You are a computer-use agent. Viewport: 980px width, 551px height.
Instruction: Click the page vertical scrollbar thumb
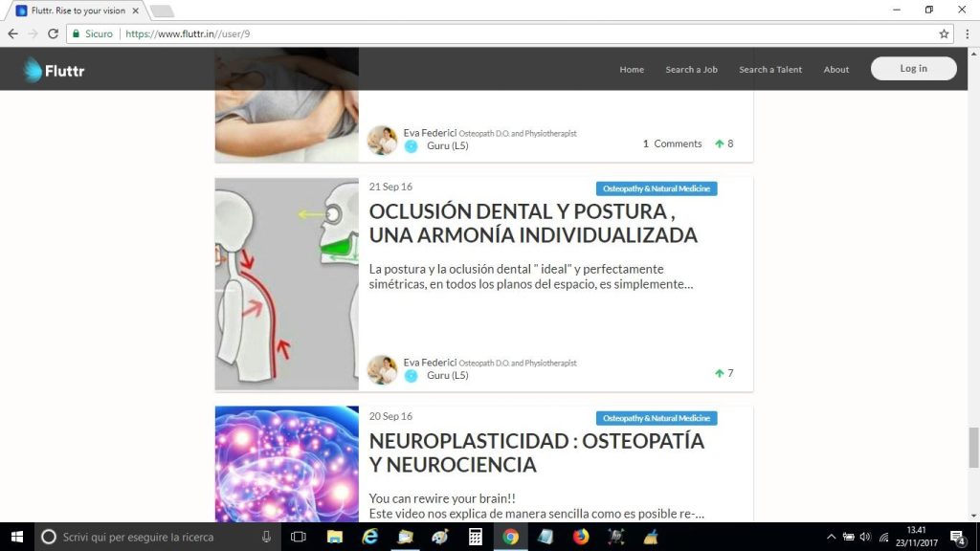pyautogui.click(x=973, y=445)
